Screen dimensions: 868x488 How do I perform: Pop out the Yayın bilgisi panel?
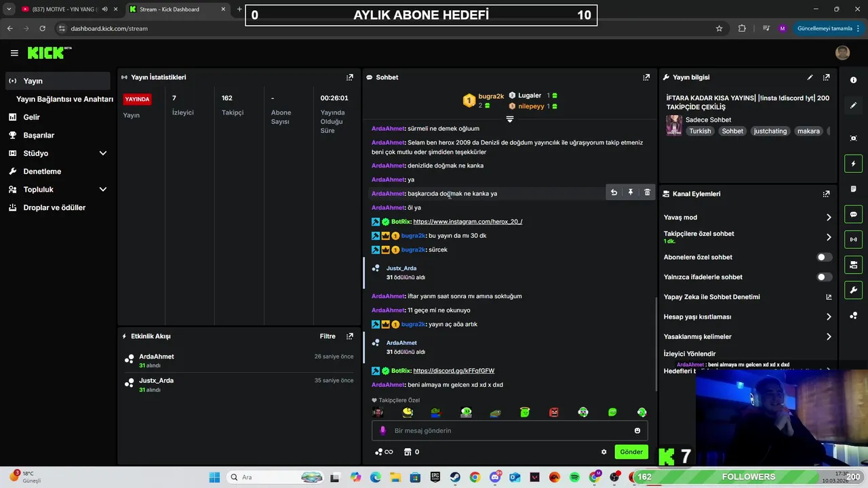pos(826,77)
